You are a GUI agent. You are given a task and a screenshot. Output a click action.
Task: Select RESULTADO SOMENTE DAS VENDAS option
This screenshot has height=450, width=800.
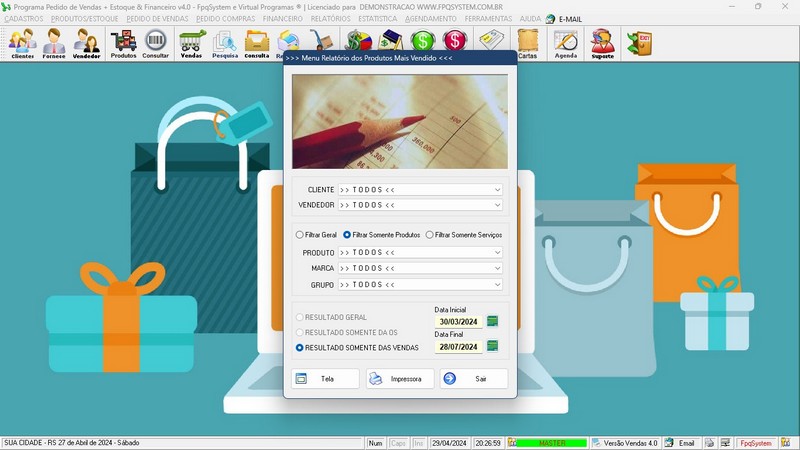point(357,347)
